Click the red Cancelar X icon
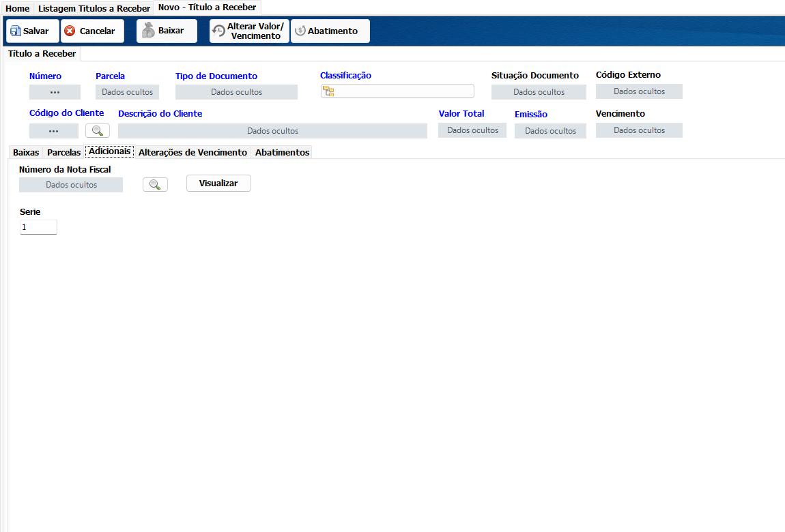The width and height of the screenshot is (785, 532). click(x=70, y=31)
